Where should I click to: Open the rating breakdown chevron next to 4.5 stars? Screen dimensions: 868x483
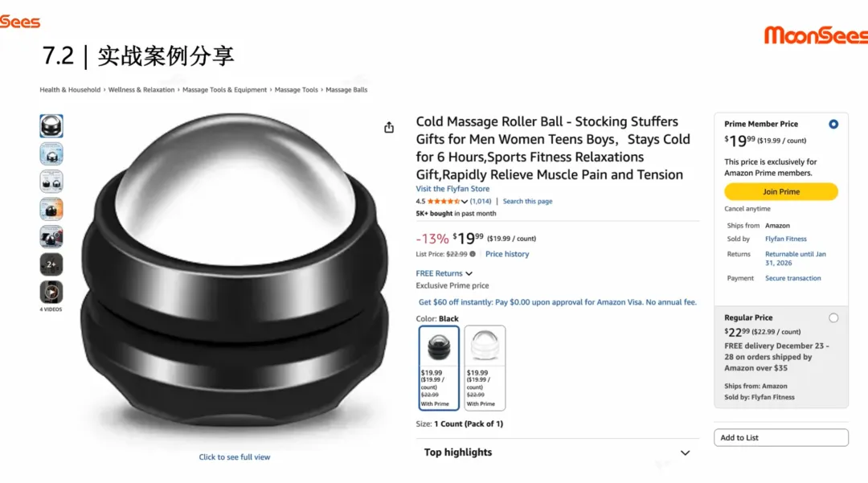465,202
